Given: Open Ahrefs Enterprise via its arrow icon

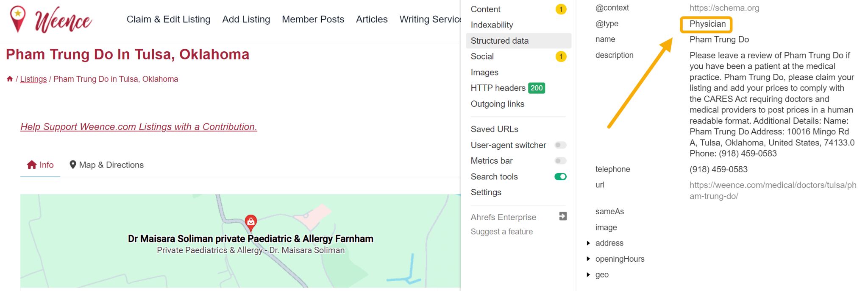Looking at the screenshot, I should coord(562,216).
